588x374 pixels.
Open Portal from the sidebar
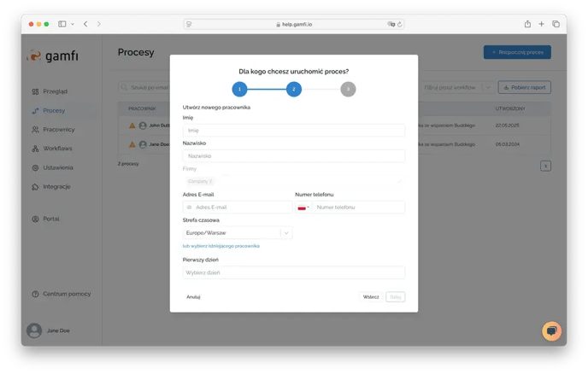coord(52,219)
